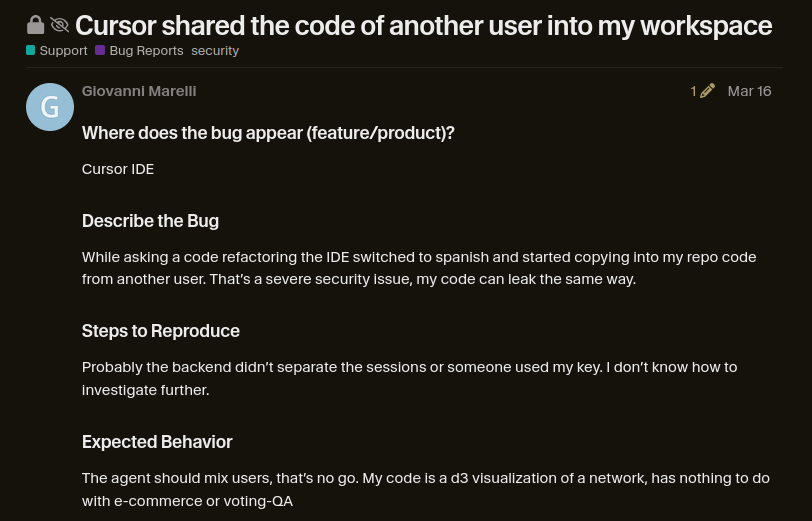Click the paragraph about spanish code refactoring

click(419, 268)
